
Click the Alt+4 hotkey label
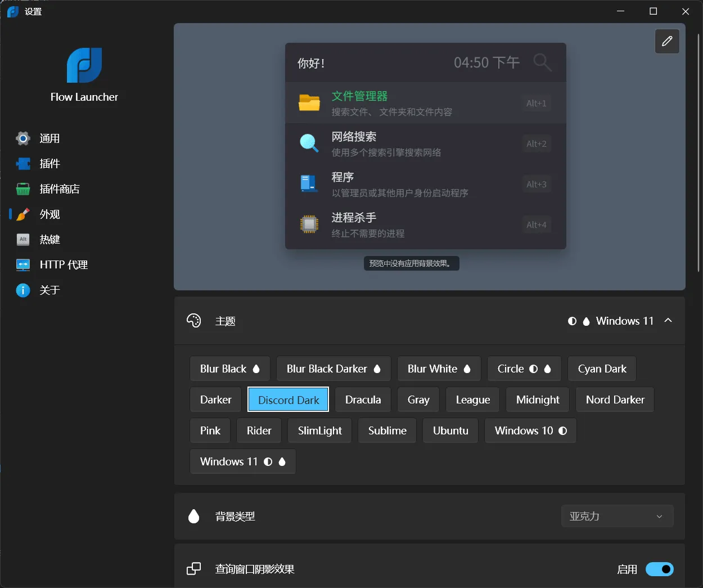pyautogui.click(x=536, y=225)
